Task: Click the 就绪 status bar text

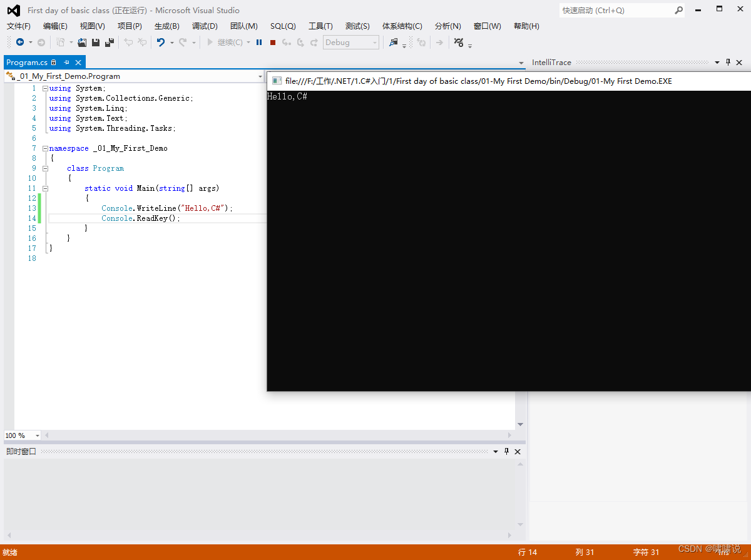Action: (10, 552)
